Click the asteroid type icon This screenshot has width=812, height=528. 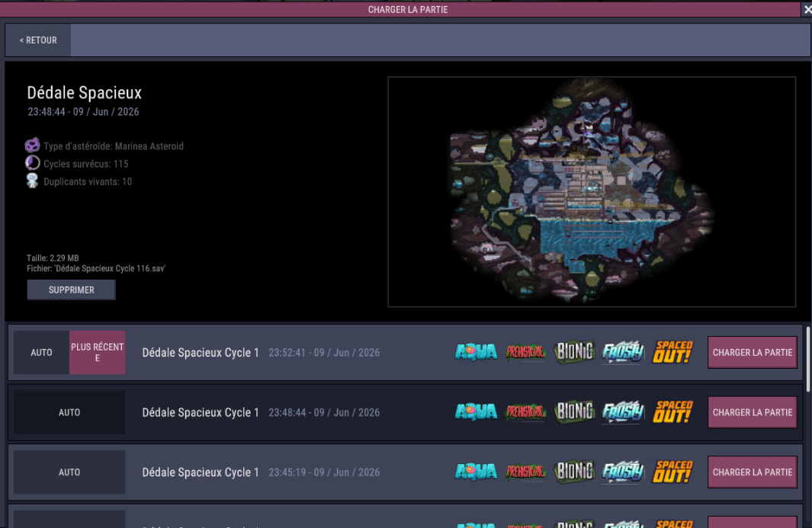click(x=32, y=146)
